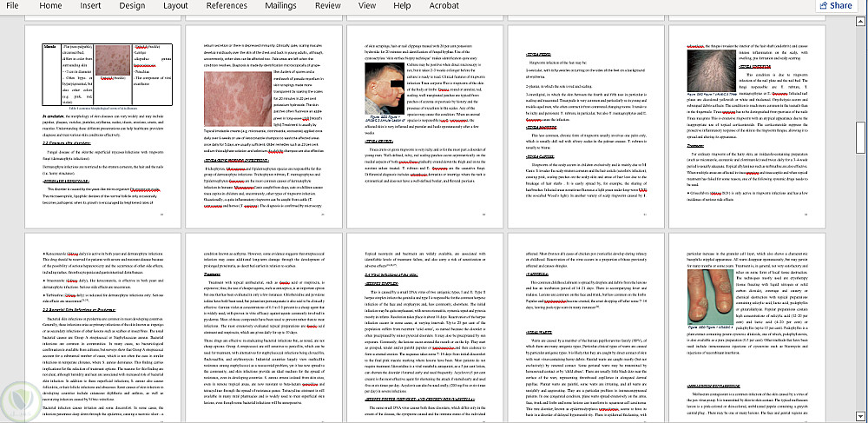Open the Insert ribbon tab
Image resolution: width=868 pixels, height=423 pixels.
click(x=90, y=5)
